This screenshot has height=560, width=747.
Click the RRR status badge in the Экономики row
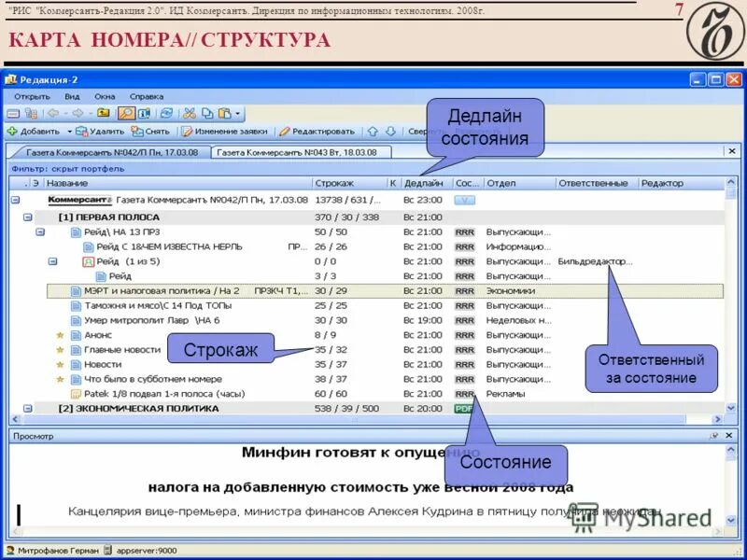(464, 291)
